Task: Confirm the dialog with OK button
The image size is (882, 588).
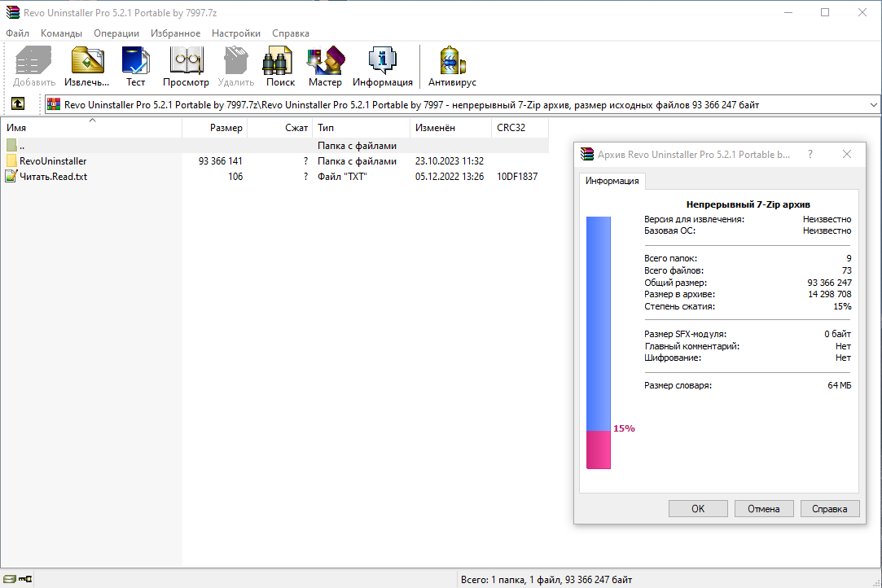Action: pos(698,509)
